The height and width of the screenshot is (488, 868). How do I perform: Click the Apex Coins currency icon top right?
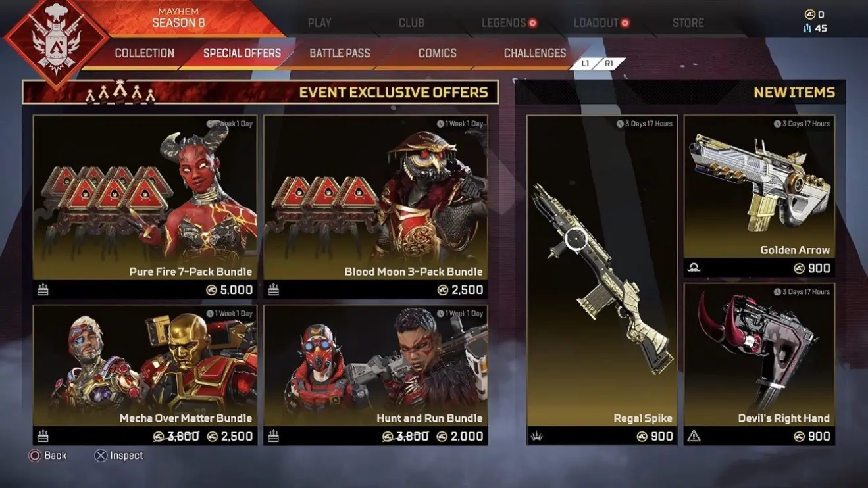coord(810,14)
